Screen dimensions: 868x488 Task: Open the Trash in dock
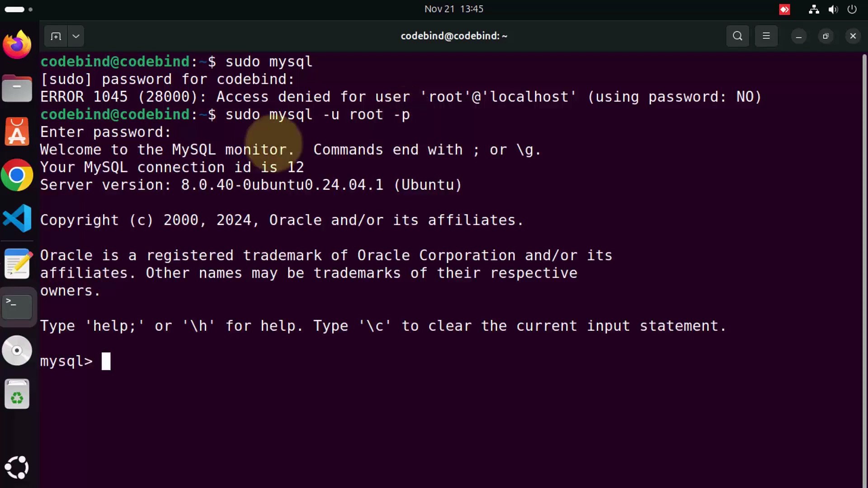click(x=17, y=394)
